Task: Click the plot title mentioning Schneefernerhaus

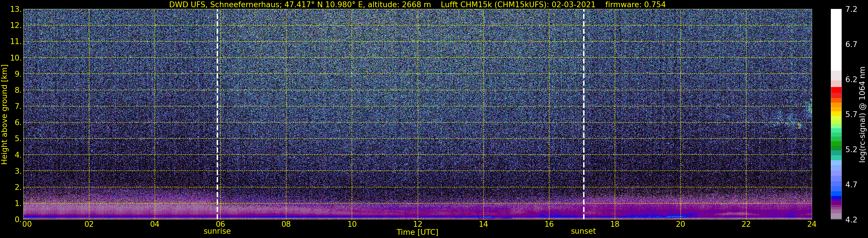Action: 417,4
